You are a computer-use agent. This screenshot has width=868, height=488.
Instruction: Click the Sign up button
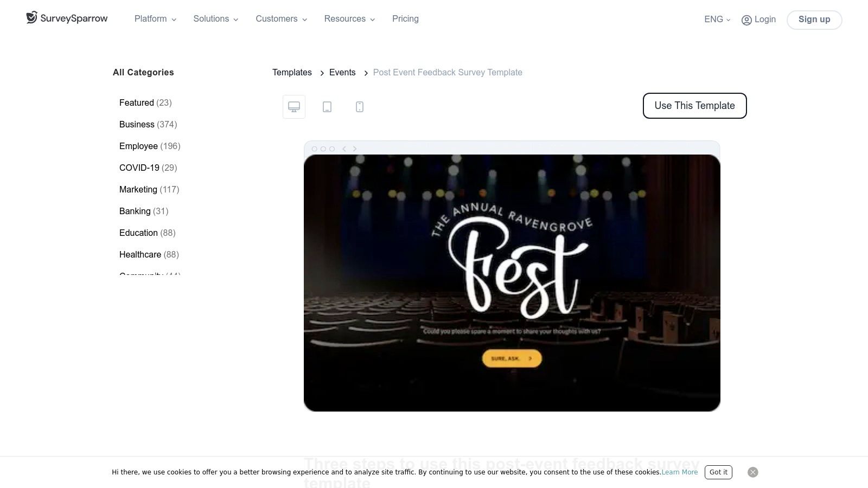(x=814, y=20)
